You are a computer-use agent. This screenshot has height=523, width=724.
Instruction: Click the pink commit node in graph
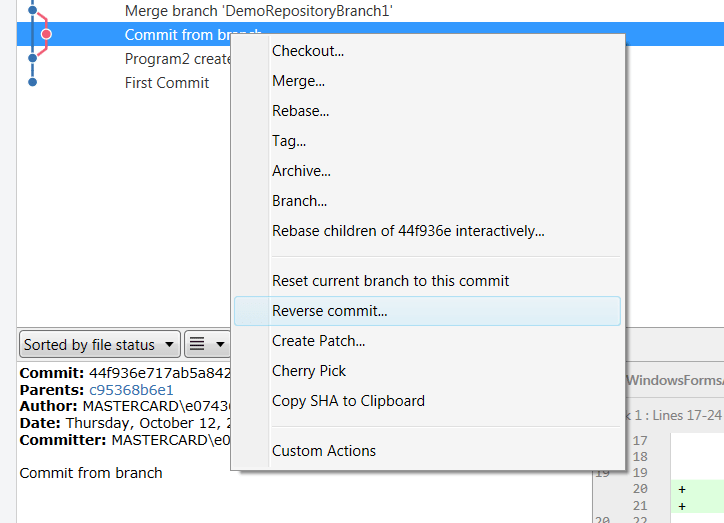46,35
